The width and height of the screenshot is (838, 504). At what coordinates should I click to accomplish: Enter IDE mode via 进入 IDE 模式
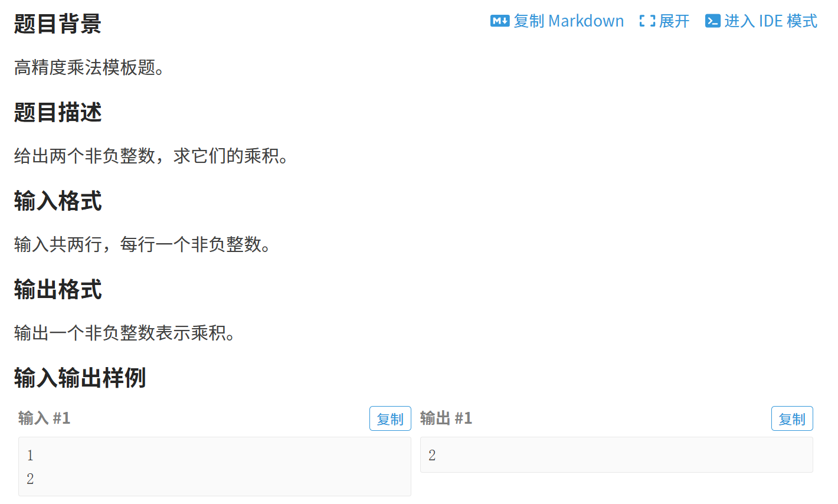tap(771, 21)
